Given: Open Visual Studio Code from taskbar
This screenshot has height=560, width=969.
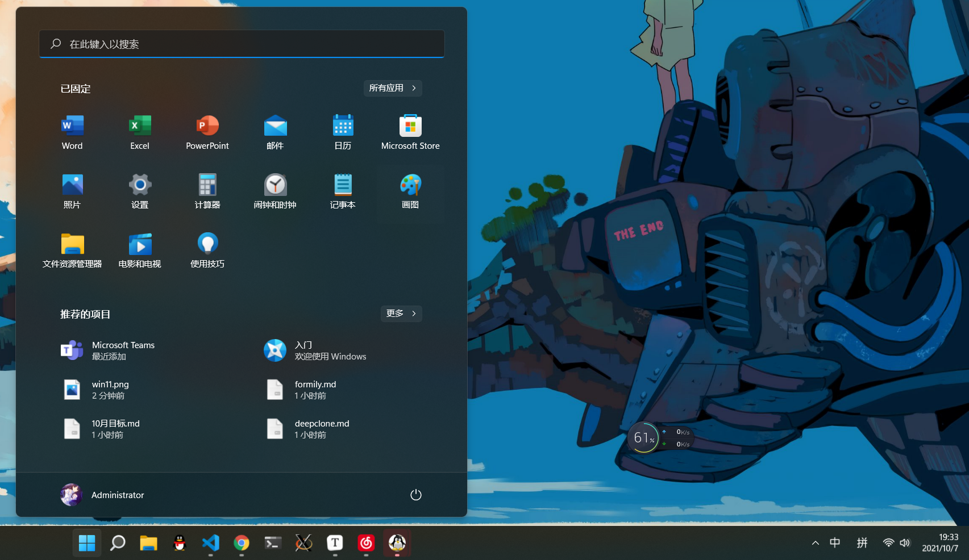Looking at the screenshot, I should click(x=210, y=544).
